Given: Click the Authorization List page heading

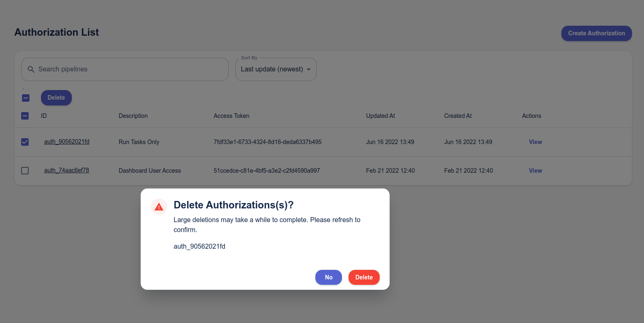Looking at the screenshot, I should pos(56,32).
